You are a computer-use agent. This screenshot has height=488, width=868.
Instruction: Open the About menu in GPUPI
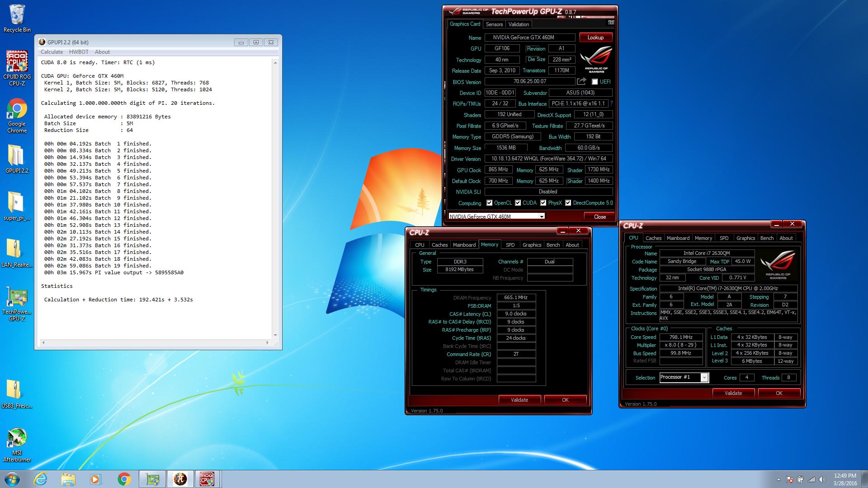coord(102,52)
